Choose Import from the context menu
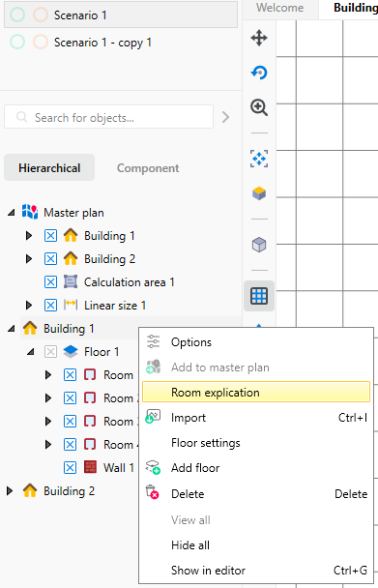The height and width of the screenshot is (588, 378). (256, 418)
